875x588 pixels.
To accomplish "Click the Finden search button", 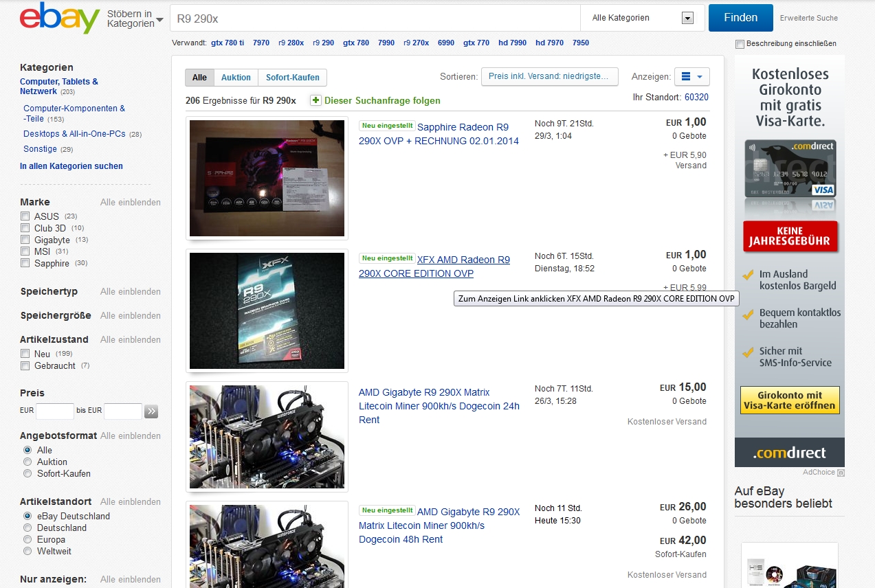I will tap(741, 18).
